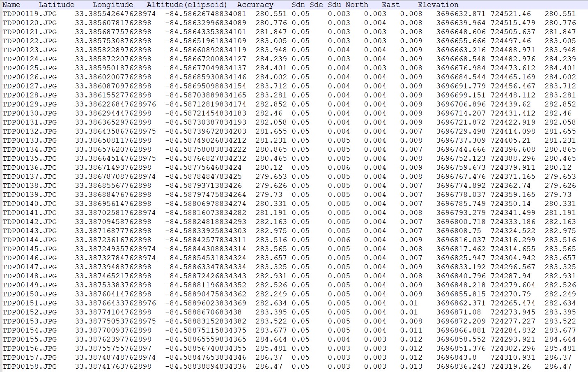The image size is (588, 372).
Task: Click longitude value -84.58626748834081
Action: click(x=206, y=14)
